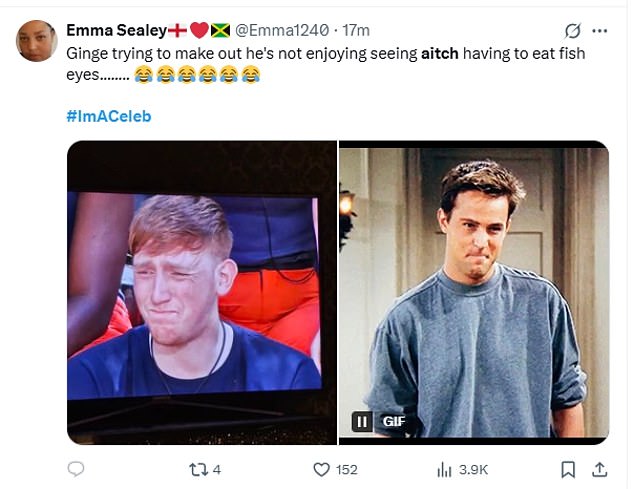The height and width of the screenshot is (489, 634).
Task: Open the Grok explain icon
Action: (x=572, y=31)
